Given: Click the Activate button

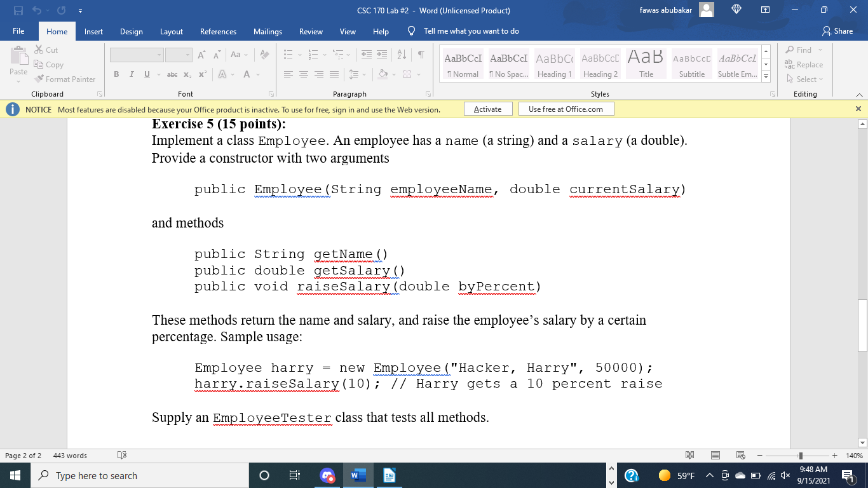Looking at the screenshot, I should tap(488, 108).
